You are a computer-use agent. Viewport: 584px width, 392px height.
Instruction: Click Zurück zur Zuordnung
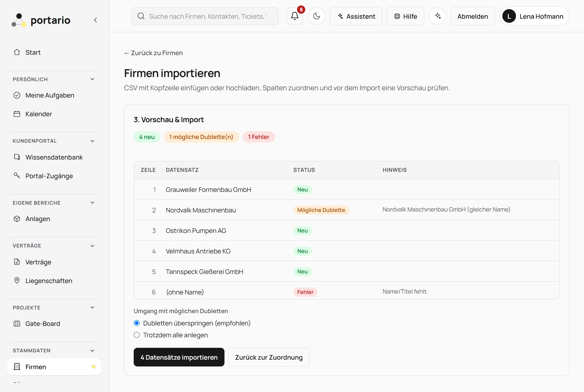[x=269, y=357]
